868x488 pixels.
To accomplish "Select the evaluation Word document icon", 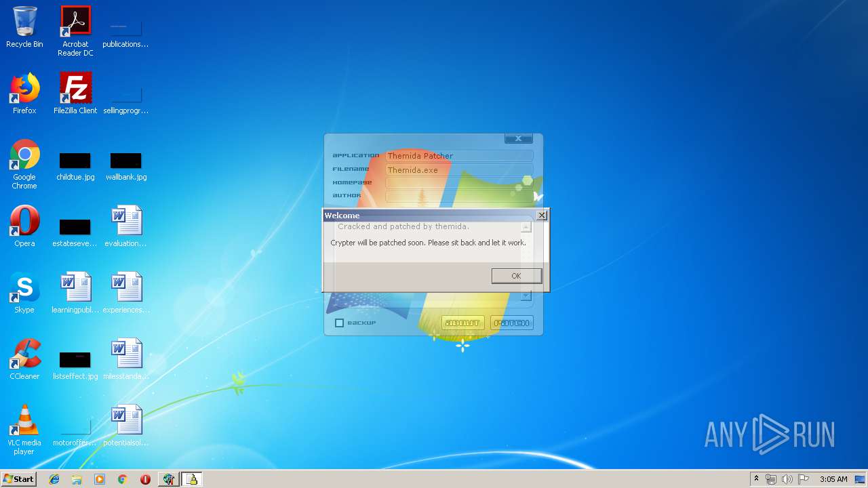I will tap(126, 227).
